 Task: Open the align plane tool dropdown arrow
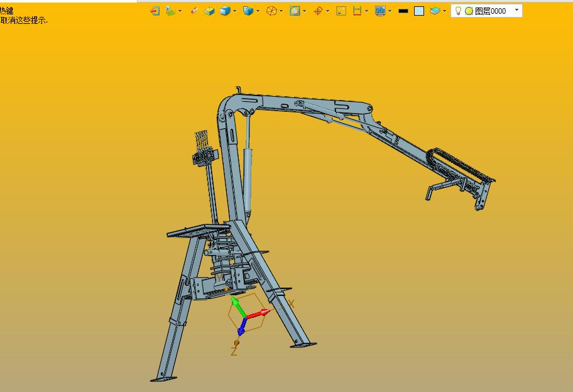tap(180, 11)
